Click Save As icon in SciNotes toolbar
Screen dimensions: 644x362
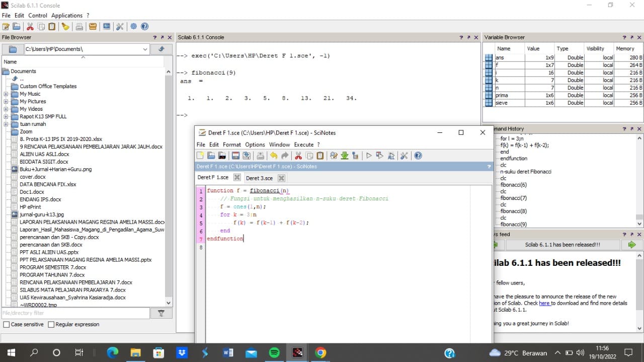(247, 156)
